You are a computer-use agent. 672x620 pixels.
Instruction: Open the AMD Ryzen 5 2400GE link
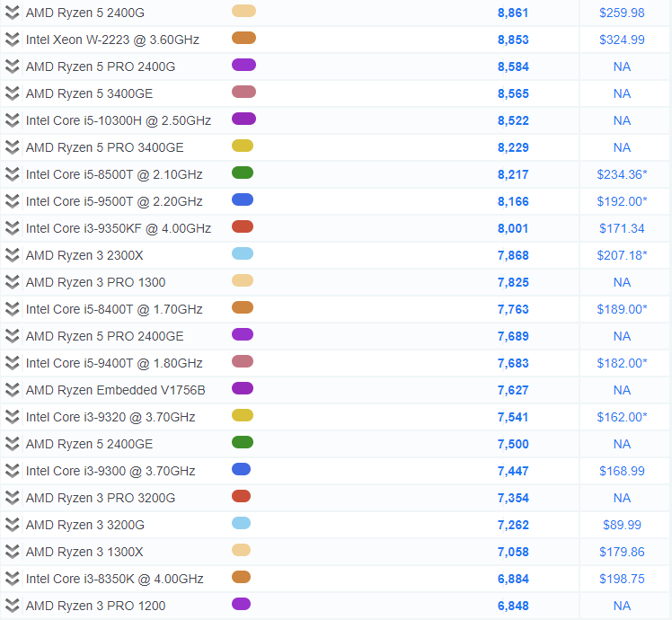(x=89, y=444)
